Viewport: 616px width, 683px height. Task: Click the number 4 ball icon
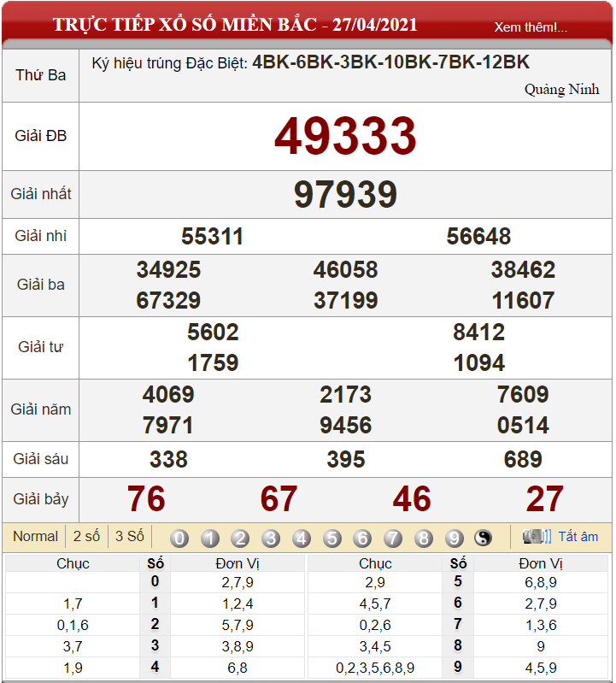coord(302,539)
